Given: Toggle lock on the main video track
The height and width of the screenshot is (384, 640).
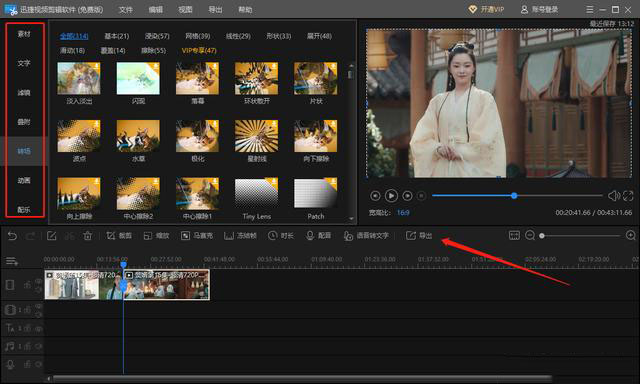Looking at the screenshot, I should [27, 285].
